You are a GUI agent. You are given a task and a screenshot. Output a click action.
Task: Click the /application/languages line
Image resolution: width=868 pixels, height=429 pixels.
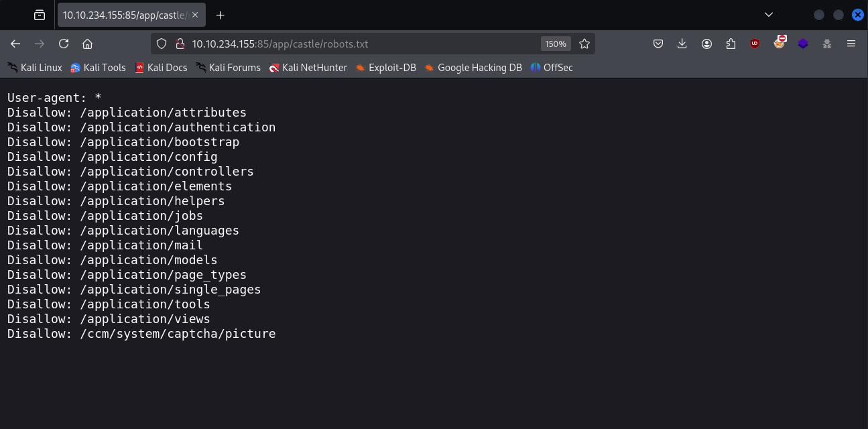pyautogui.click(x=123, y=231)
